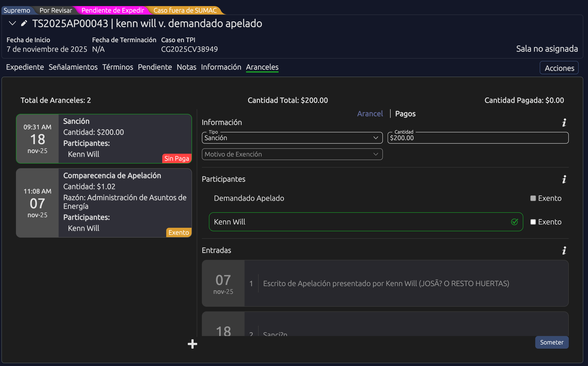Open the Tipo dropdown showing Sanción
The height and width of the screenshot is (366, 588).
tap(292, 138)
